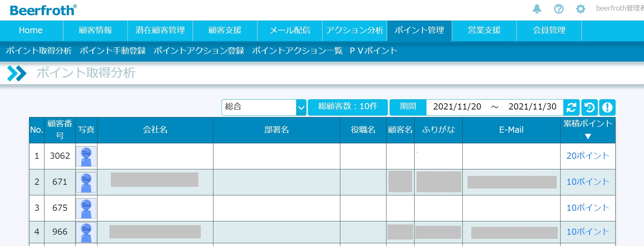Open ポイントアクション一覧 submenu

click(x=297, y=51)
